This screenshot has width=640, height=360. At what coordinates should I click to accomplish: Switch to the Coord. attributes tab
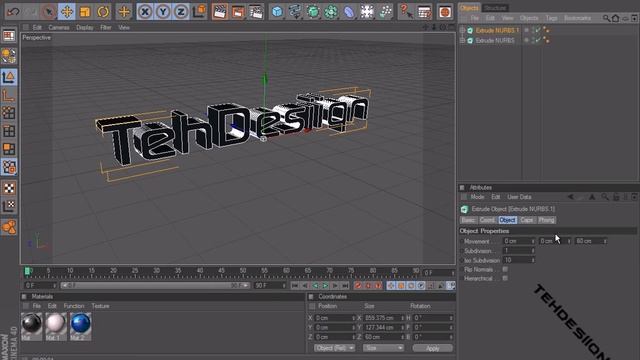487,220
